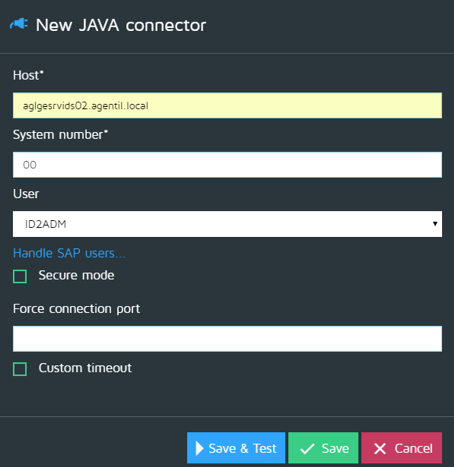
Task: Save the new JAVA connector
Action: tap(323, 448)
